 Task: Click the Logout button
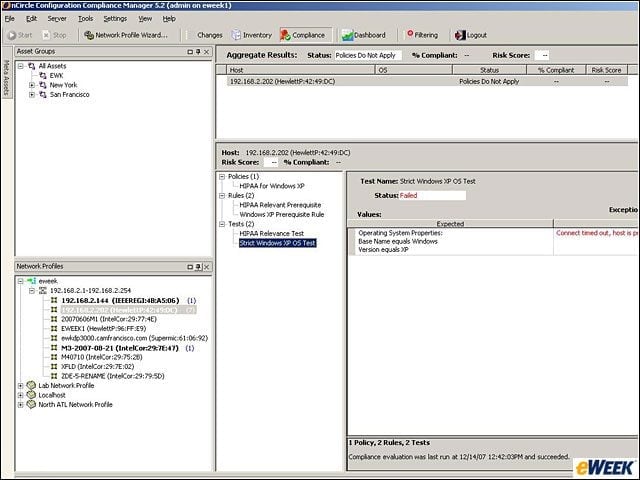click(471, 35)
